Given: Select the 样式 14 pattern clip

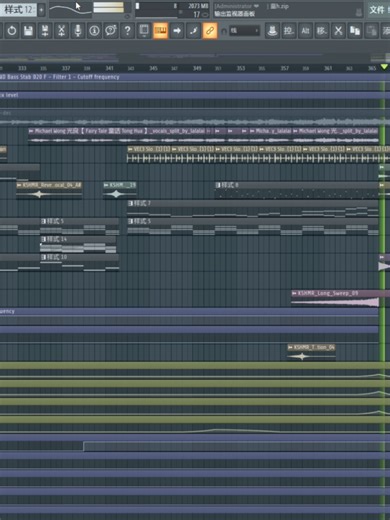Looking at the screenshot, I should click(x=78, y=244).
